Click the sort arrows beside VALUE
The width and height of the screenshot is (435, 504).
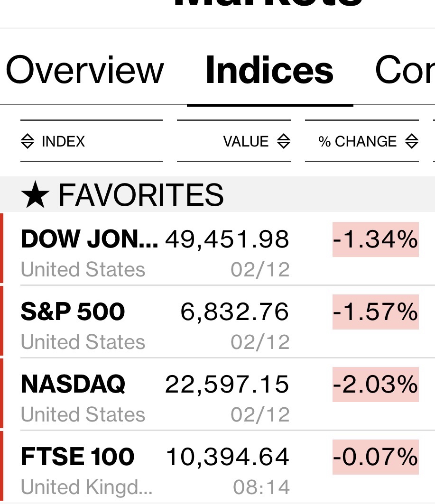[x=283, y=141]
